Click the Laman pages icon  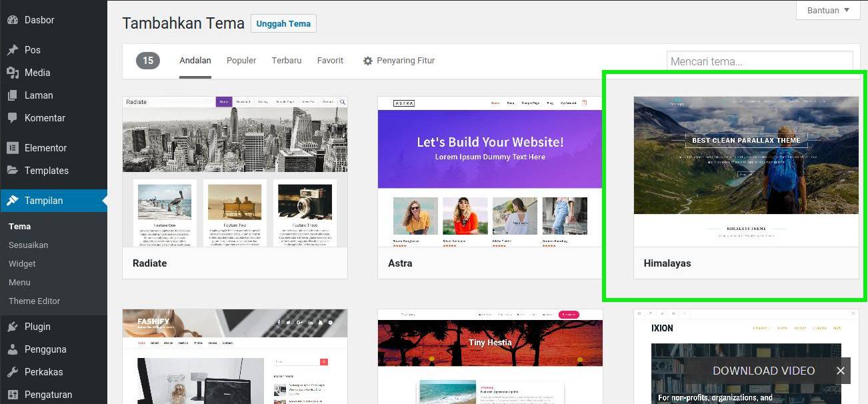point(13,95)
